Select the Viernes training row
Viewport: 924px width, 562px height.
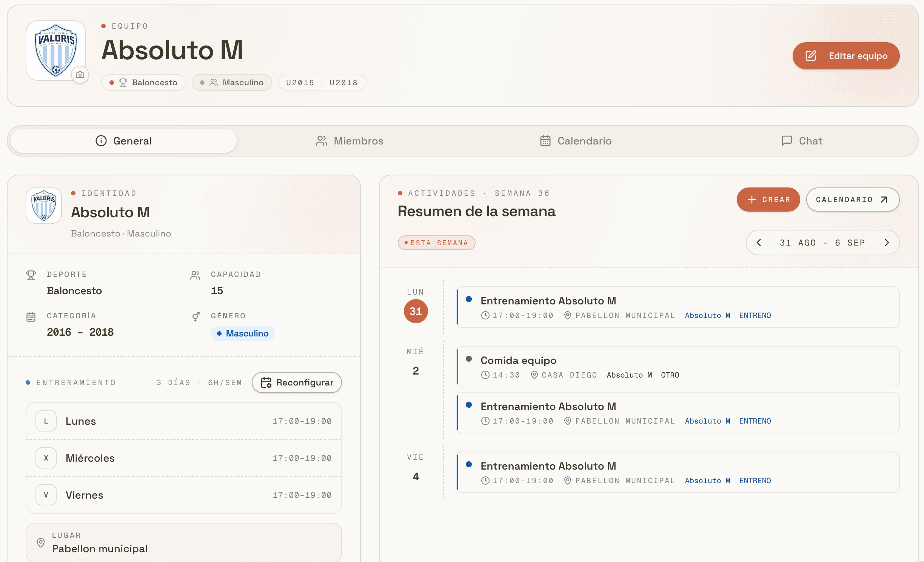click(184, 495)
